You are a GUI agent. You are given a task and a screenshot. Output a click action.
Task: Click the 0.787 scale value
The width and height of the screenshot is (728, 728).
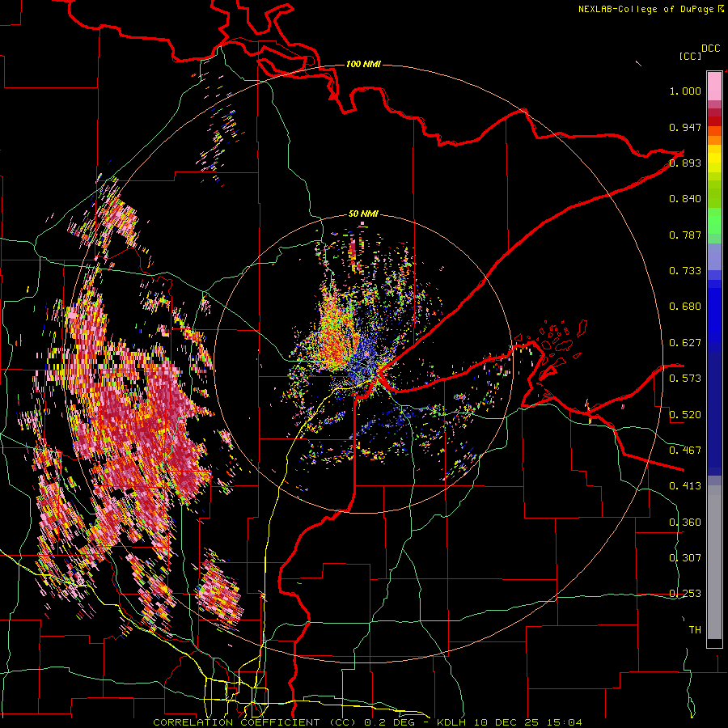[x=685, y=235]
